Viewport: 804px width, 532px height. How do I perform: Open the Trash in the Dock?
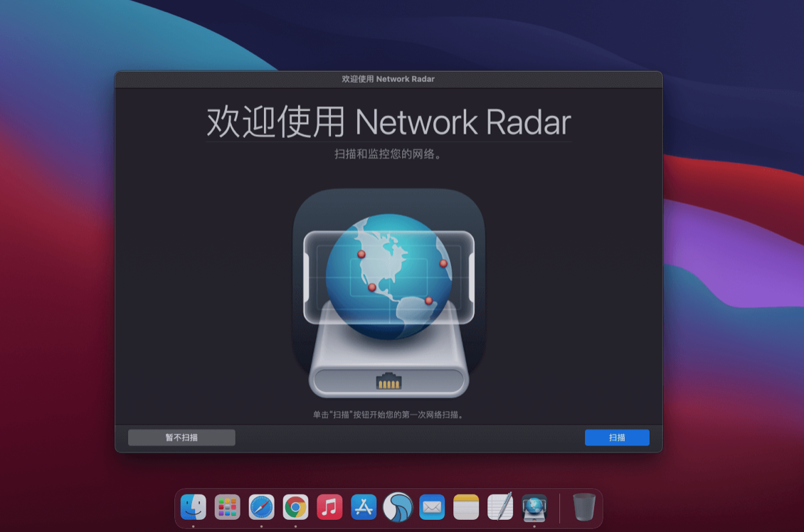coord(584,507)
